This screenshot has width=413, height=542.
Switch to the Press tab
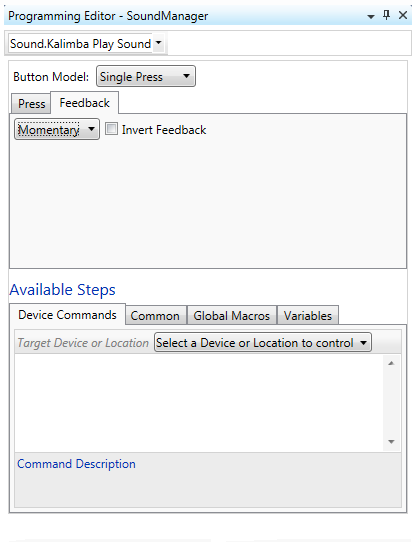click(31, 104)
